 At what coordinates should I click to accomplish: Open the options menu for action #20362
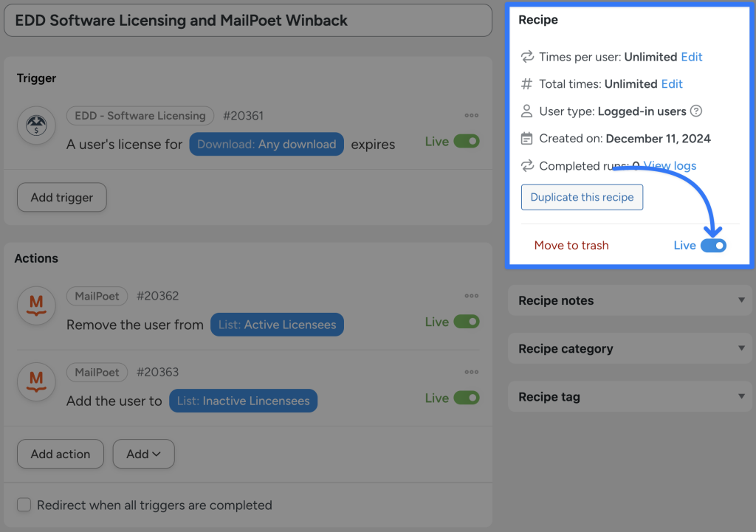click(471, 296)
